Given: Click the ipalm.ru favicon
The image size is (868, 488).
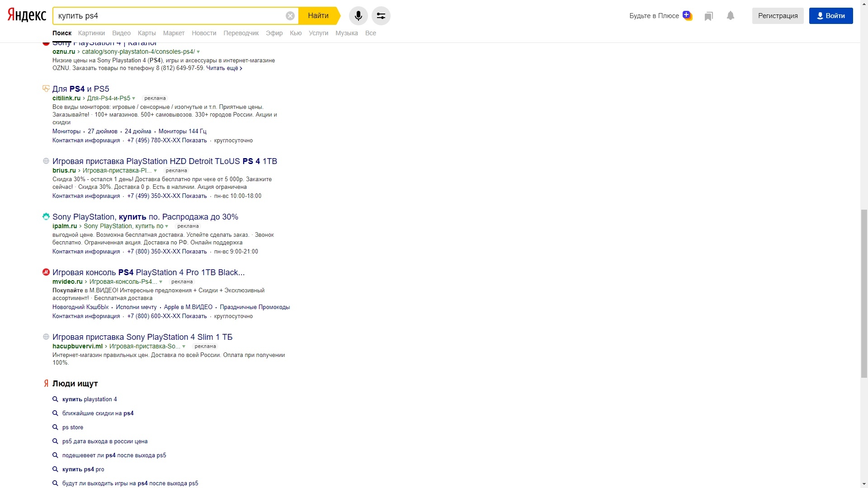Looking at the screenshot, I should click(46, 216).
